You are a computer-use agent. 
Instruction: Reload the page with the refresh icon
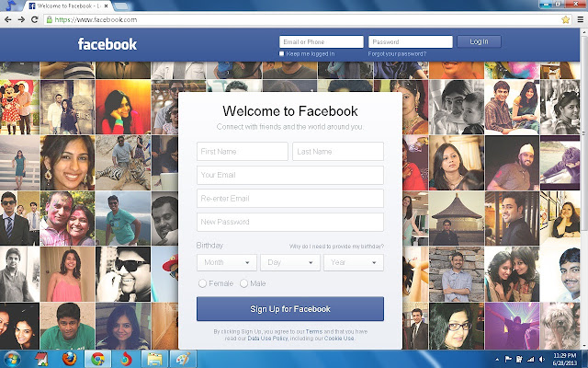(35, 19)
